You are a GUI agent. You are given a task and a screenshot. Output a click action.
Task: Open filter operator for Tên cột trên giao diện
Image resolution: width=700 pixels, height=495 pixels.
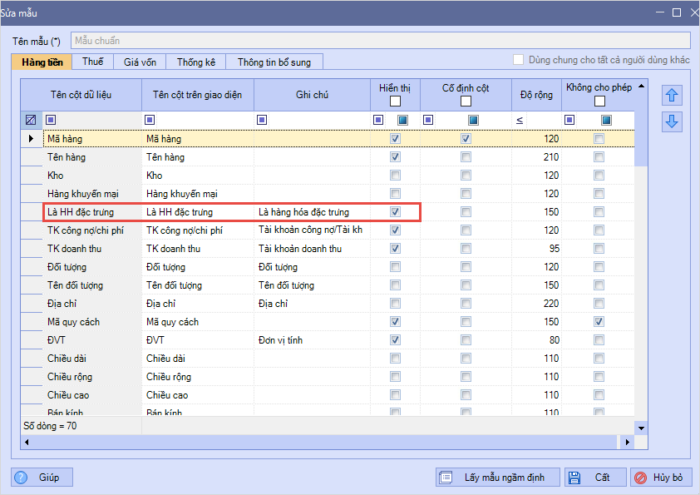pos(150,120)
